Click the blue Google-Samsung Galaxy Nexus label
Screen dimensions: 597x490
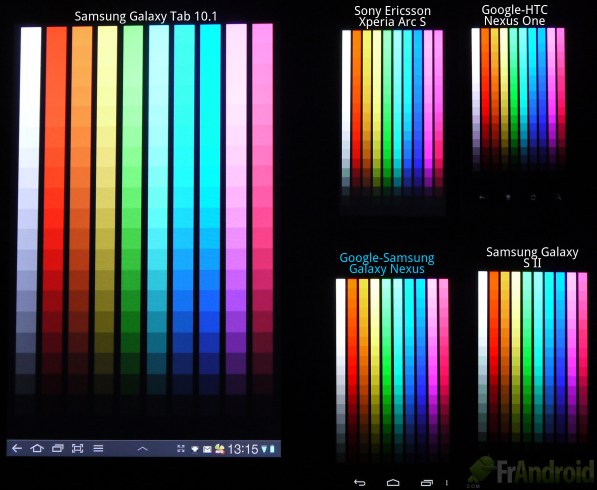(386, 263)
